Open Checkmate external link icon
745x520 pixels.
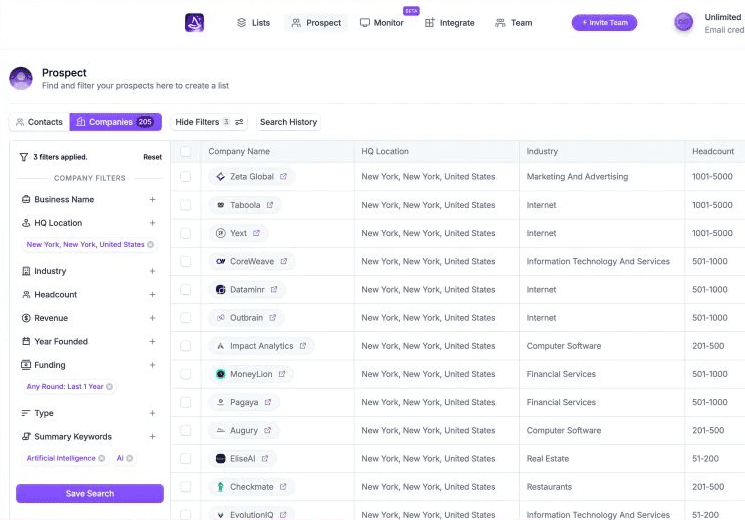coord(283,487)
